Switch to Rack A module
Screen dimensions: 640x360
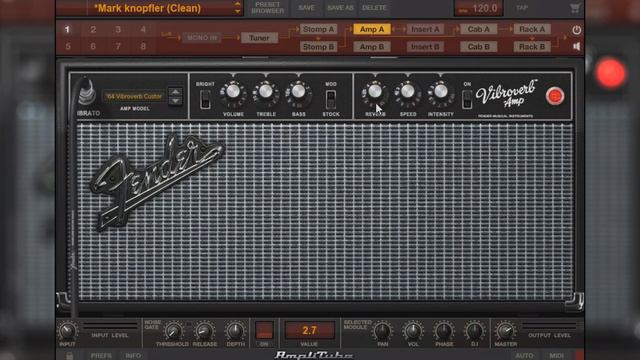[x=532, y=29]
